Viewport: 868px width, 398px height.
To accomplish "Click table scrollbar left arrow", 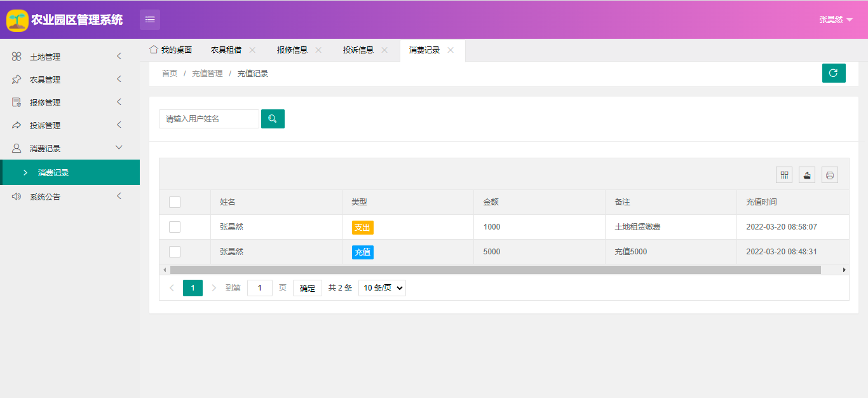I will [165, 270].
